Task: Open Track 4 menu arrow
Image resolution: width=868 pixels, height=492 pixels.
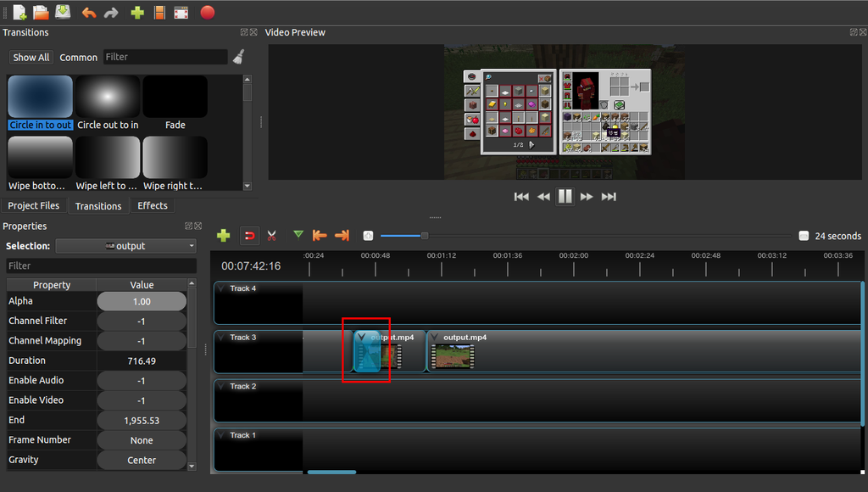Action: pyautogui.click(x=221, y=288)
